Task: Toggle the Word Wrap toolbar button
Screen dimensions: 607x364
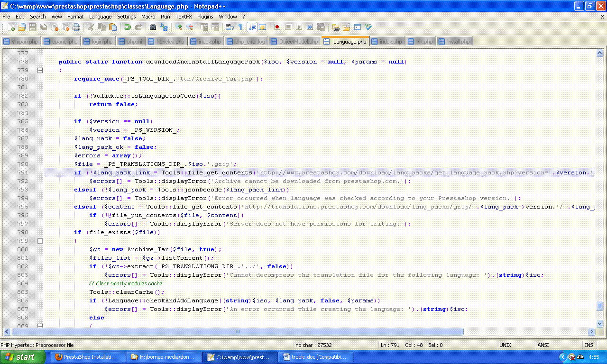Action: (x=230, y=27)
